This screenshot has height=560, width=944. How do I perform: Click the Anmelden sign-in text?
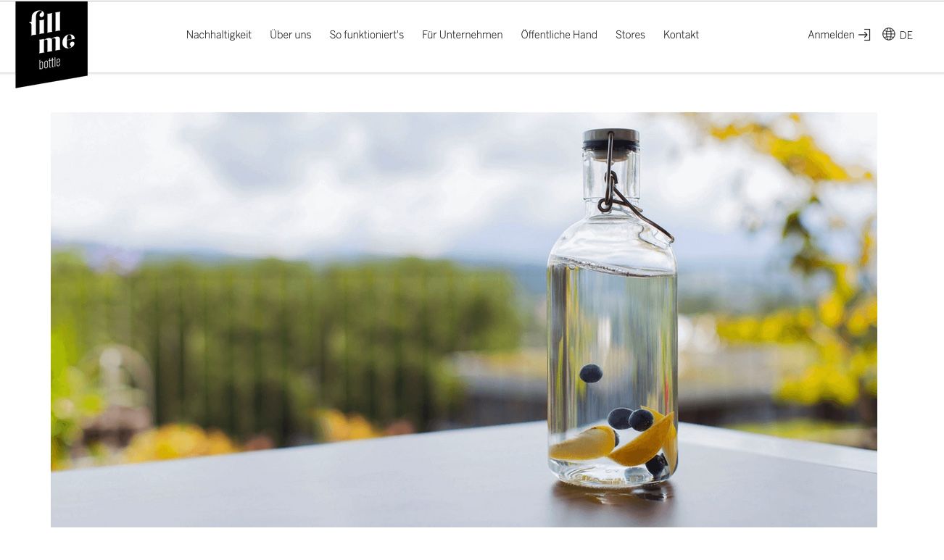click(x=831, y=35)
